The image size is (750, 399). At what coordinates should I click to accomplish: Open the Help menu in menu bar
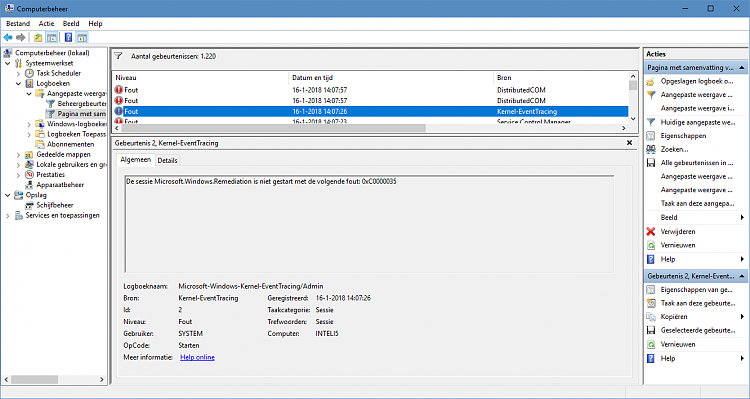[95, 23]
